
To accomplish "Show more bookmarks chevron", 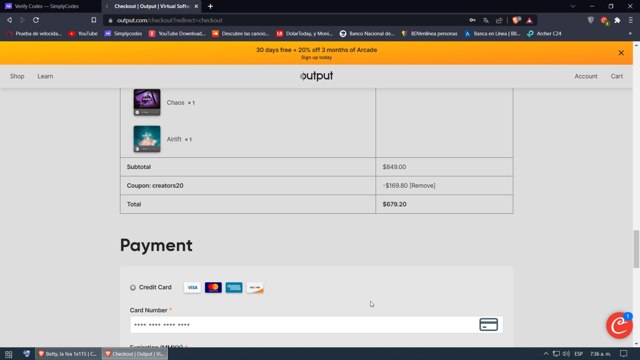I will (x=630, y=33).
